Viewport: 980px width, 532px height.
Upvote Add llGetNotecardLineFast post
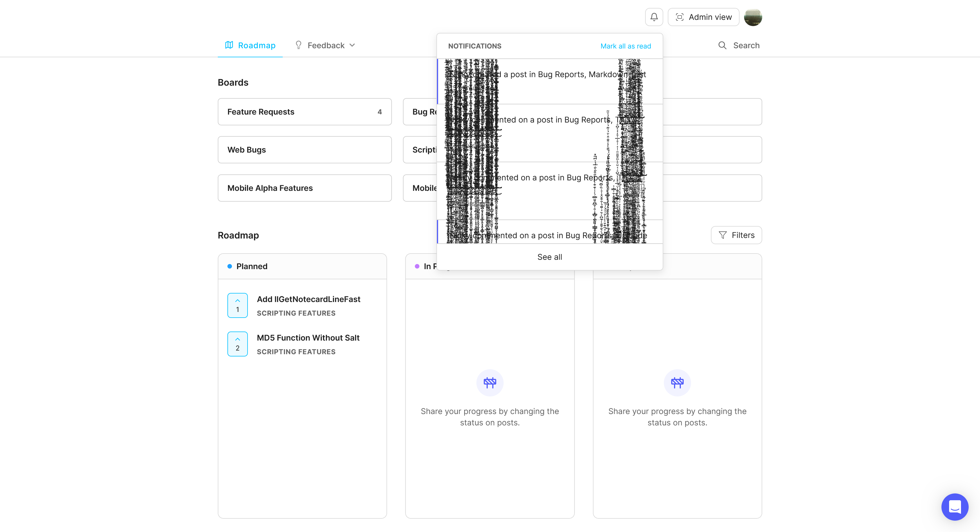[x=237, y=305]
